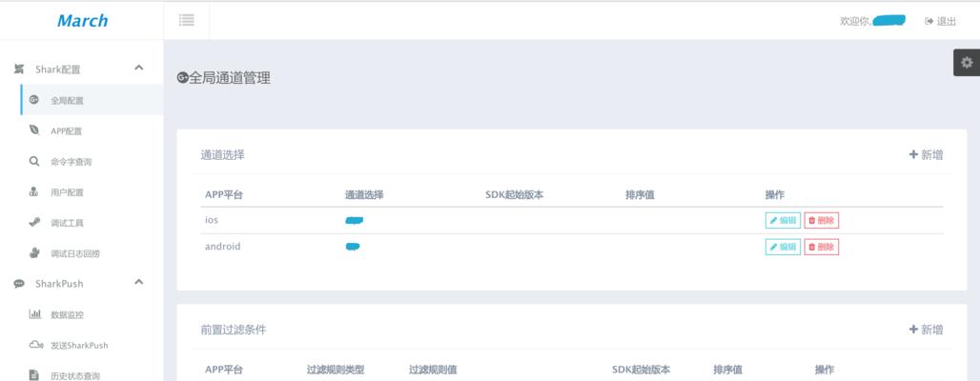
Task: Edit the ios channel row
Action: coord(783,220)
